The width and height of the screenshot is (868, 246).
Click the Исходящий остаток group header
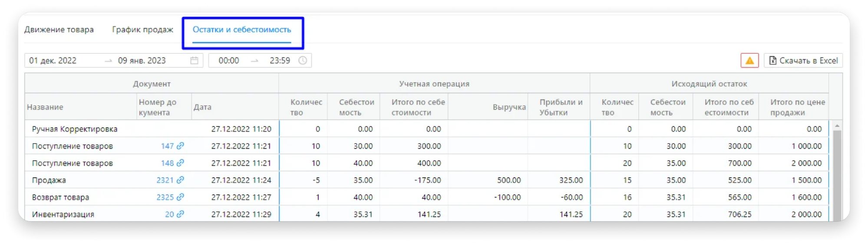coord(709,83)
